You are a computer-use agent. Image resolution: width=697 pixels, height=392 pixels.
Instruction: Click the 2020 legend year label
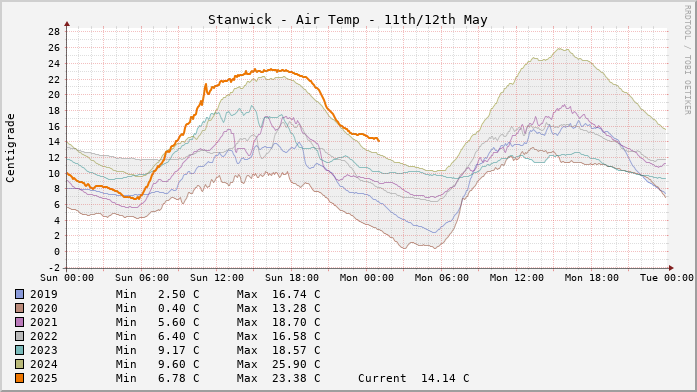coord(44,308)
